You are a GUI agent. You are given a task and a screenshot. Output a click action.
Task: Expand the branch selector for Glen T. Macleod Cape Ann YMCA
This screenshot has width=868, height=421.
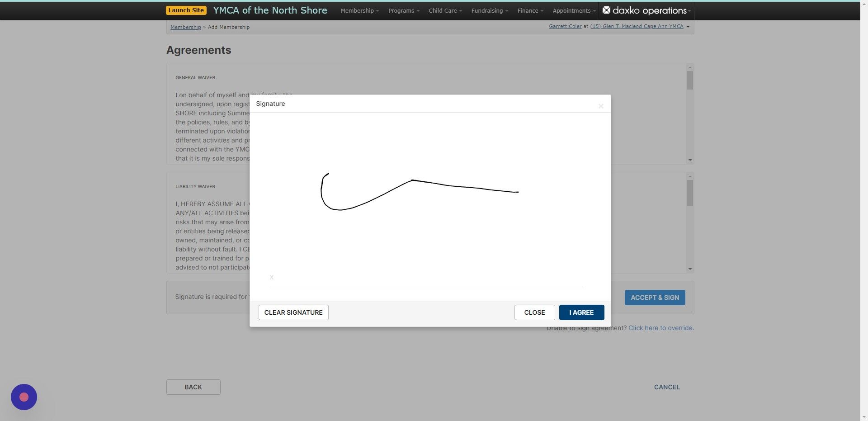pos(687,26)
